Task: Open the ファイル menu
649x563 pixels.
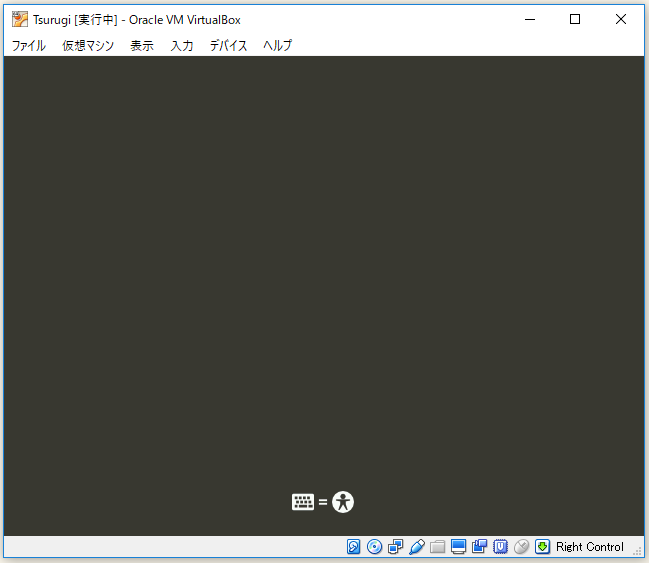Action: point(29,45)
